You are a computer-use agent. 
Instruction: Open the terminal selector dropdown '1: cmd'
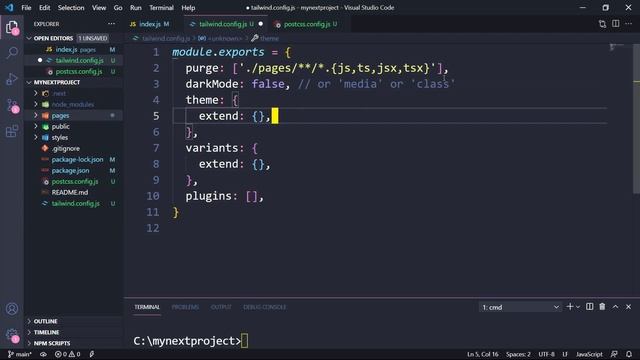pos(520,307)
